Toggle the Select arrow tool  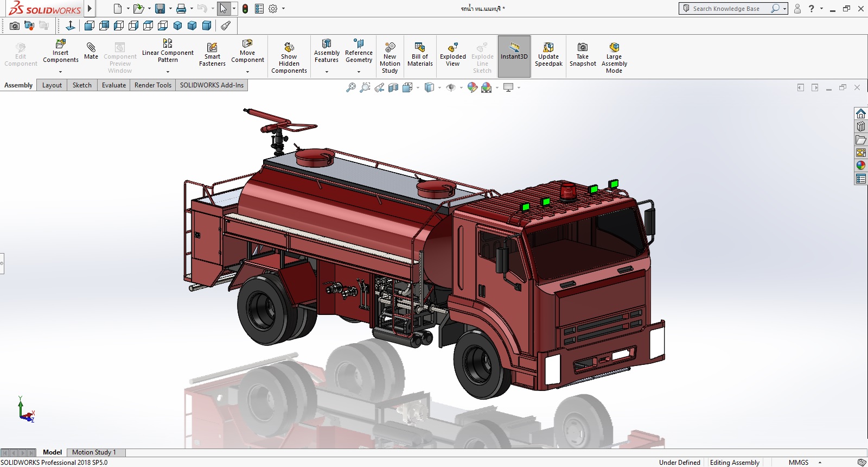(223, 9)
